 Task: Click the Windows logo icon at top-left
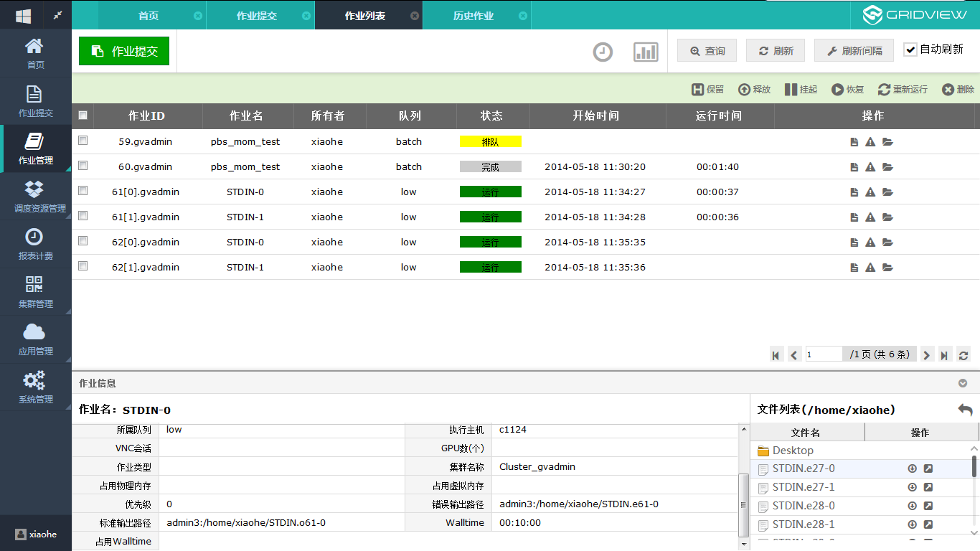[23, 15]
